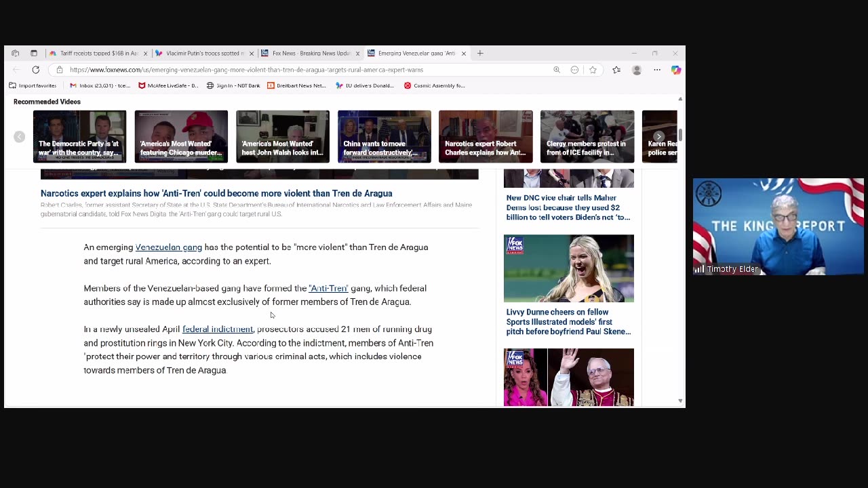Open Livvy Dunne story thumbnail
Image resolution: width=868 pixels, height=488 pixels.
tap(569, 268)
